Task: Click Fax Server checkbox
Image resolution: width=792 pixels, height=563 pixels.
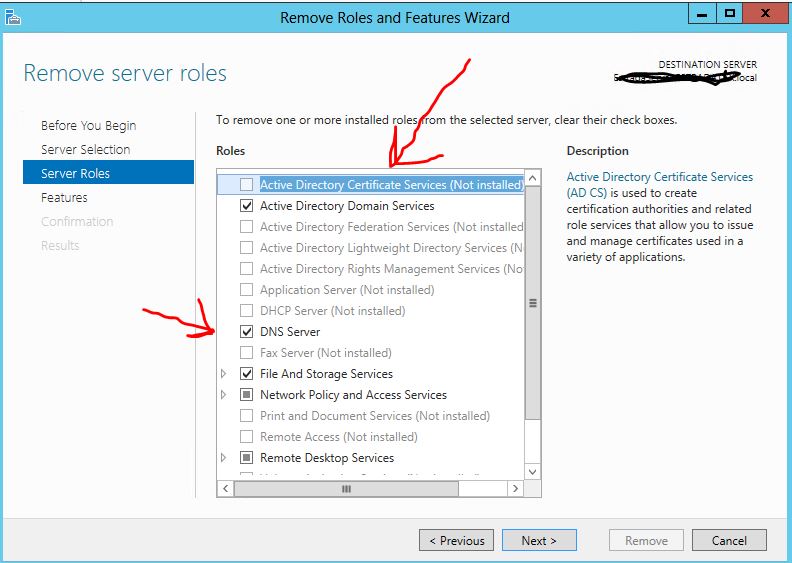Action: (x=246, y=352)
